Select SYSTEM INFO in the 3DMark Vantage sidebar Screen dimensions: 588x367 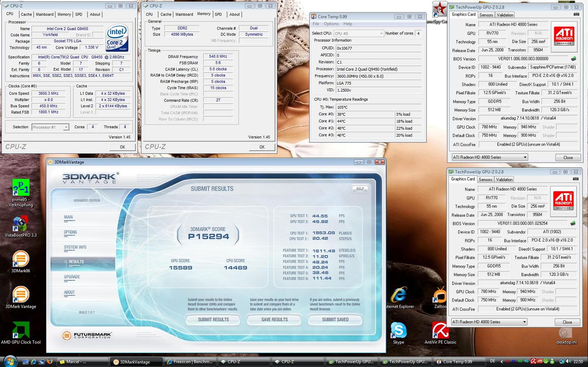point(75,247)
